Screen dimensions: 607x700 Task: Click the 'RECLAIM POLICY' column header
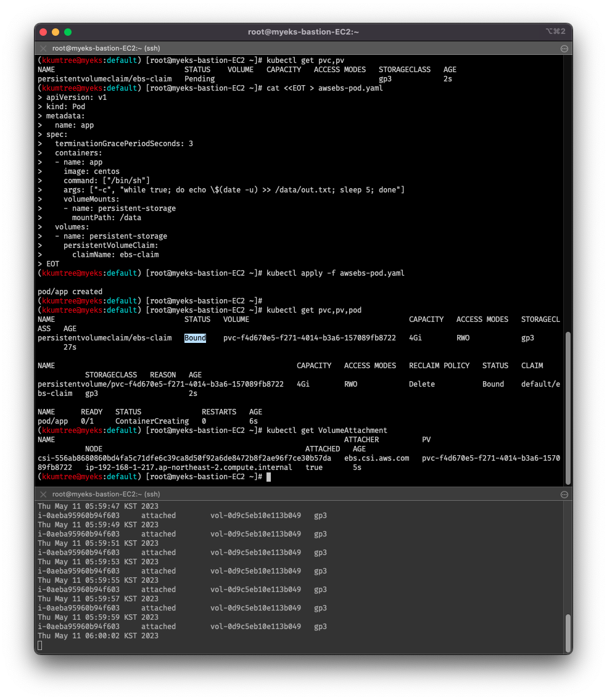(439, 366)
